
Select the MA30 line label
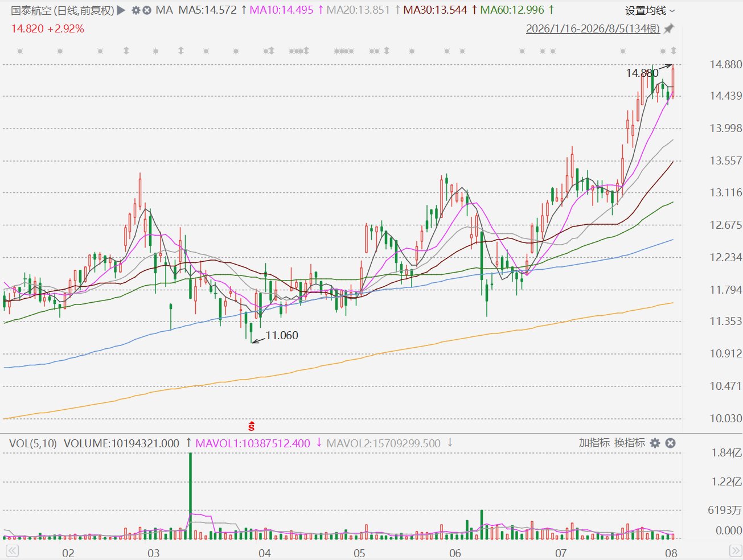click(x=435, y=10)
